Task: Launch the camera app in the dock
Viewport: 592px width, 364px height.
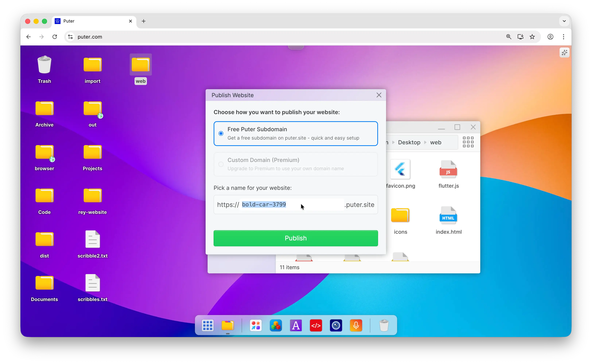Action: pyautogui.click(x=336, y=325)
